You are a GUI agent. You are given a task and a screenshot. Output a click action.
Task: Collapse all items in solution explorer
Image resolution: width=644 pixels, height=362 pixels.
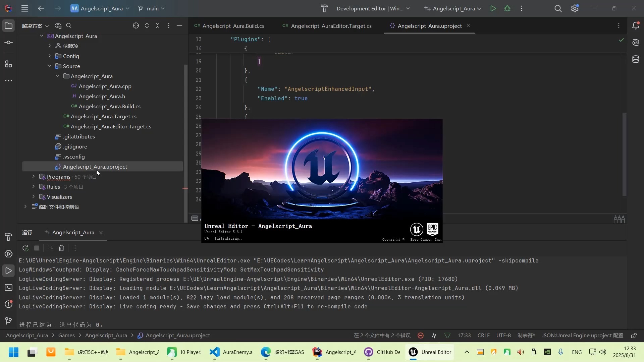point(158,25)
